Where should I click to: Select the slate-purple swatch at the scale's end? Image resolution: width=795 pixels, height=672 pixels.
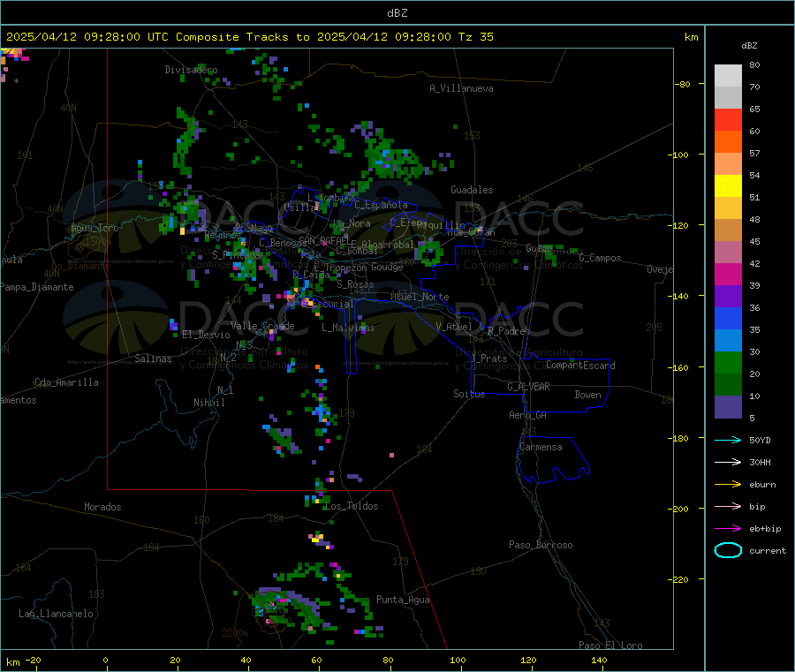click(728, 407)
